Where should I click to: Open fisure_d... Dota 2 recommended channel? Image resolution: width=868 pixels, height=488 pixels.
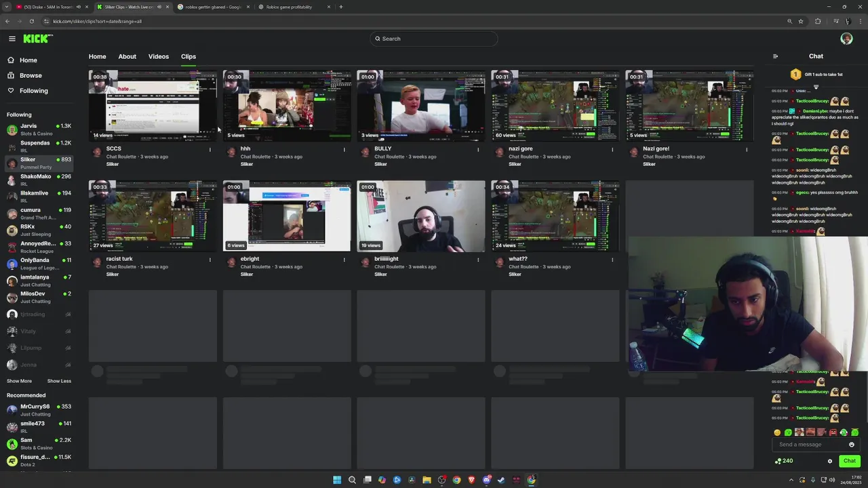coord(39,460)
